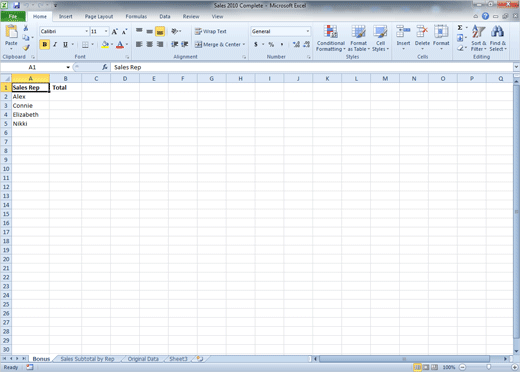Viewport: 520px width, 372px height.
Task: Open Font Color dropdown arrow
Action: pyautogui.click(x=127, y=44)
